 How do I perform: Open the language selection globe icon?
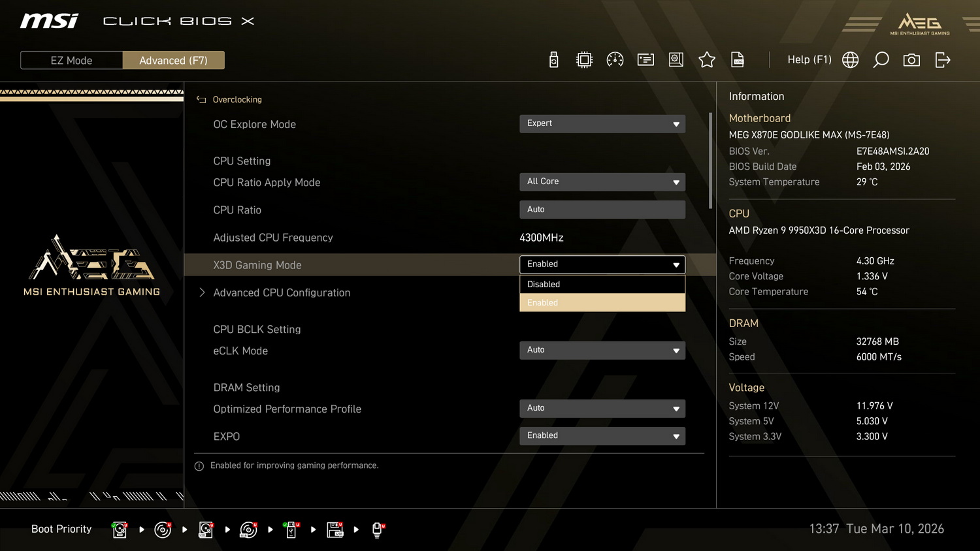click(x=850, y=59)
